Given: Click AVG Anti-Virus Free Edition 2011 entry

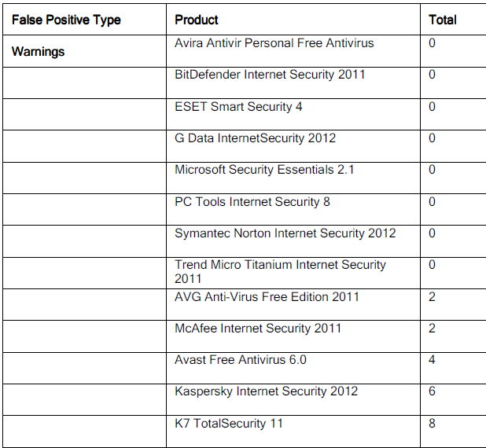Looking at the screenshot, I should [267, 297].
